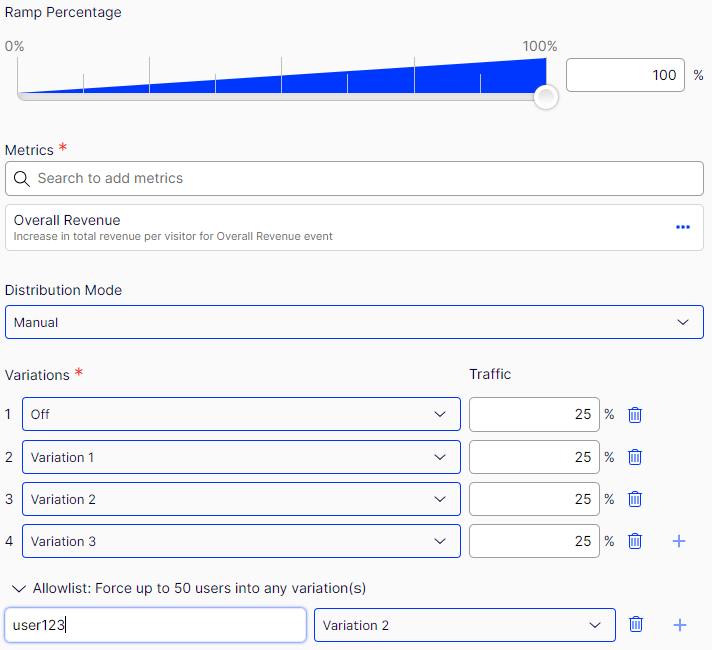Open the Off variation dropdown
The width and height of the screenshot is (712, 650).
pyautogui.click(x=241, y=414)
